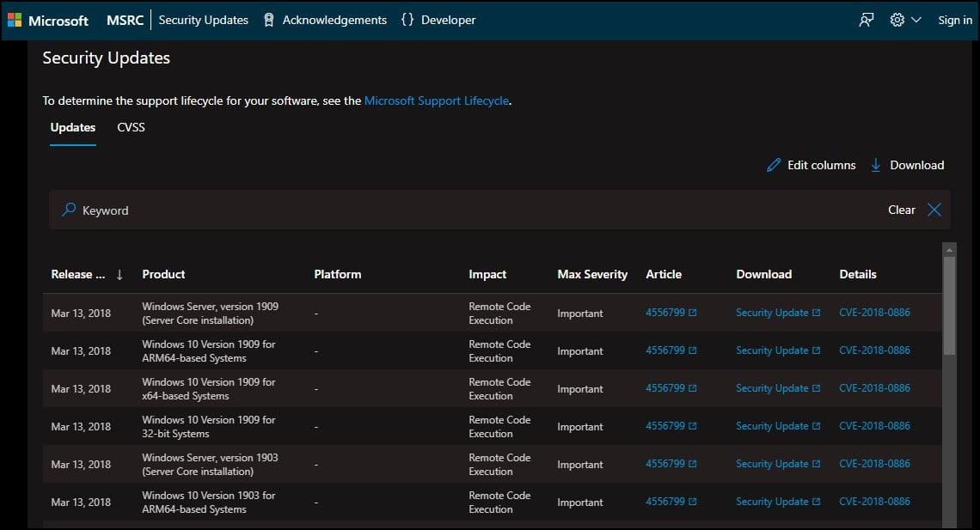This screenshot has height=530, width=980.
Task: Click "Important" in Windows 10 1909 x64 row
Action: pyautogui.click(x=580, y=389)
